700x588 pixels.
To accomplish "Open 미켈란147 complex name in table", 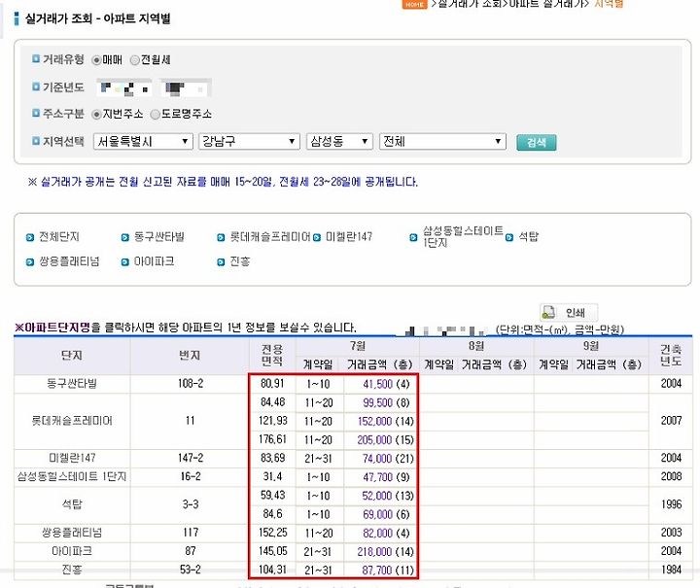I will [x=72, y=458].
